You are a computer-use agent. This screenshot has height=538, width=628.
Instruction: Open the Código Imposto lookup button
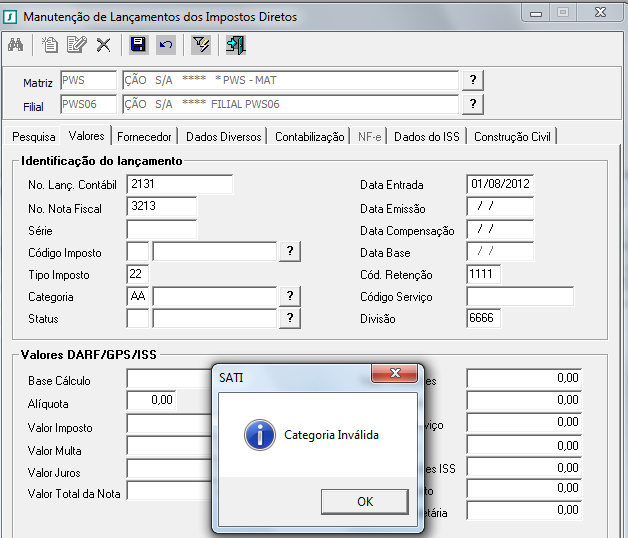click(290, 251)
